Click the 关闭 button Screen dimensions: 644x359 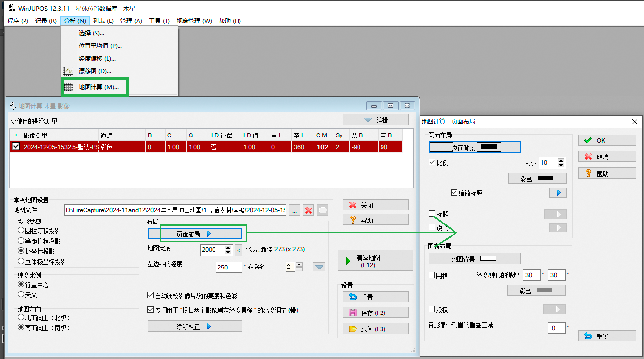[x=376, y=205]
